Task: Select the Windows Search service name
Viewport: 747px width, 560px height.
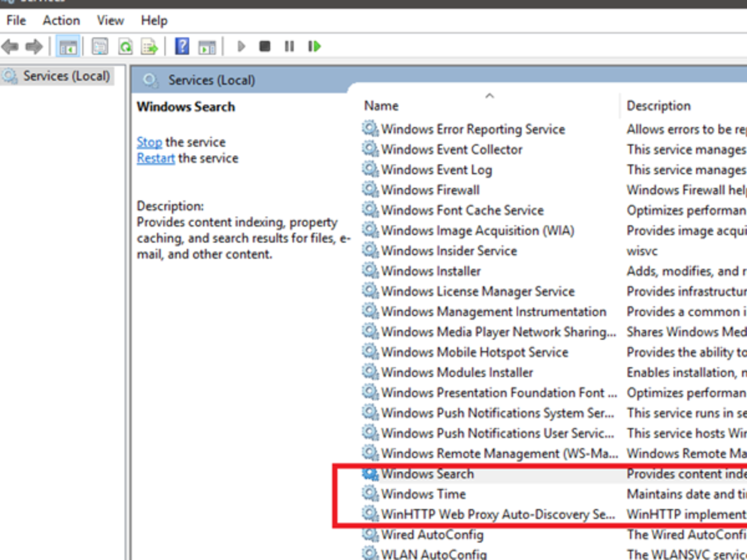Action: point(428,474)
